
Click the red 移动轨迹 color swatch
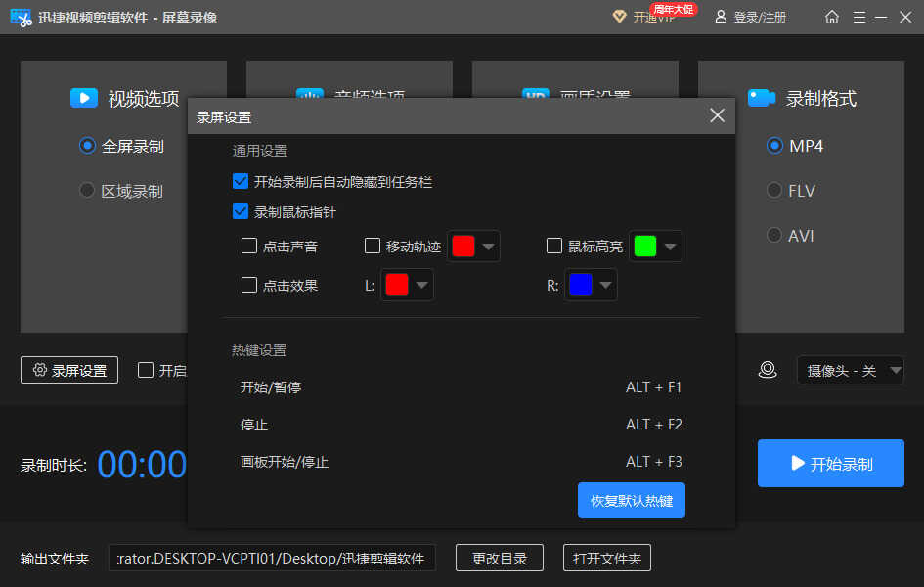463,247
